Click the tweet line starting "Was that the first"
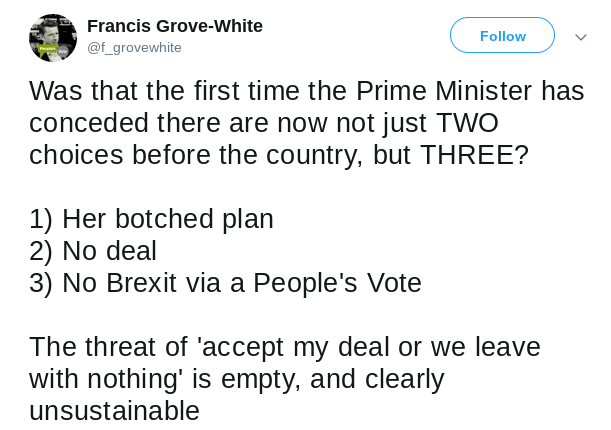The image size is (611, 430). [306, 91]
